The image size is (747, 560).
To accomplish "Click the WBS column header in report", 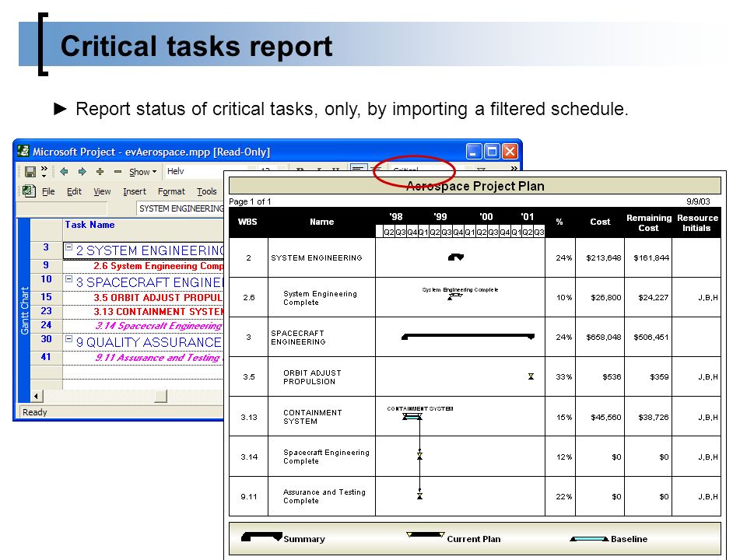I will 247,222.
